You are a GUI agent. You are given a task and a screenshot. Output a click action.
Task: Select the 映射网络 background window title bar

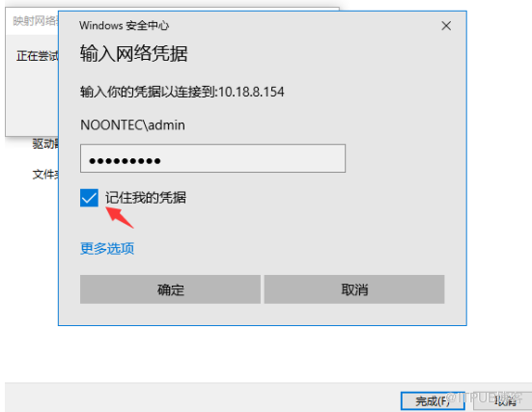point(32,21)
